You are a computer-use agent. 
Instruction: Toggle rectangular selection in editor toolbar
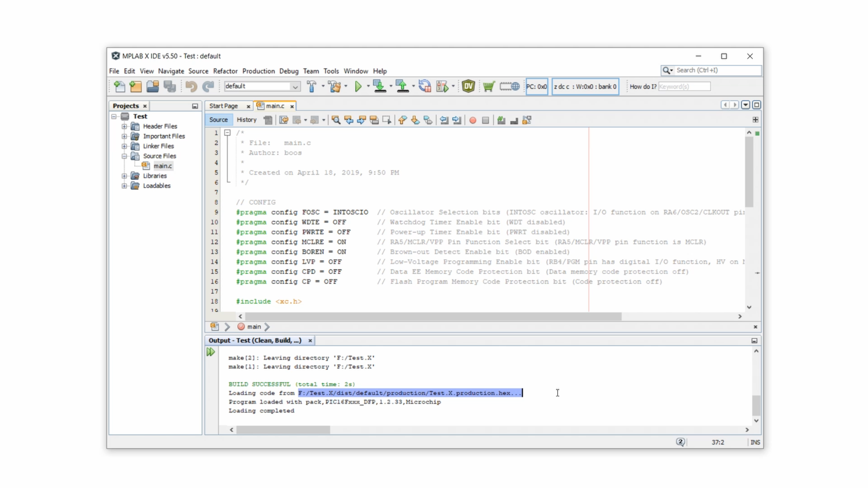point(387,120)
